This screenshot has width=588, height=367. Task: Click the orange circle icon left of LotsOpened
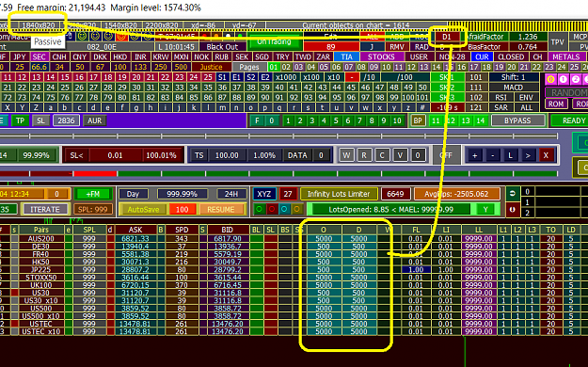pyautogui.click(x=296, y=209)
